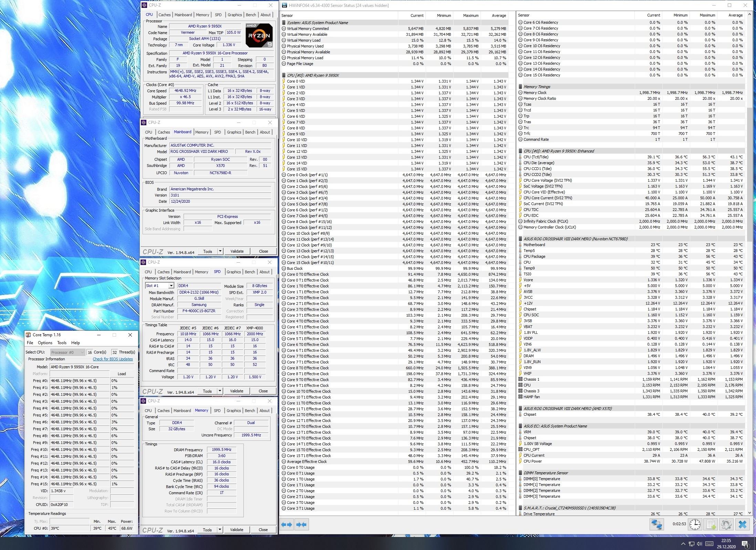This screenshot has width=756, height=550.
Task: Open HWiNFO sensor settings gear
Action: pos(726,525)
